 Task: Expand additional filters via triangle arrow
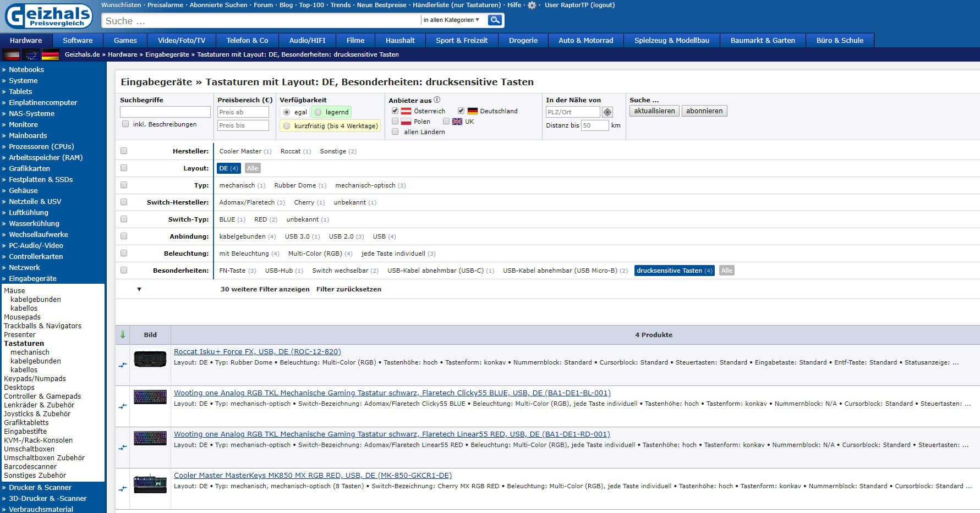[x=139, y=289]
